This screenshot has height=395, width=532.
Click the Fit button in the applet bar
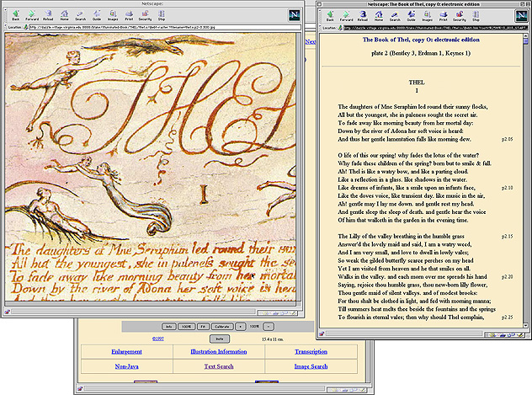203,327
